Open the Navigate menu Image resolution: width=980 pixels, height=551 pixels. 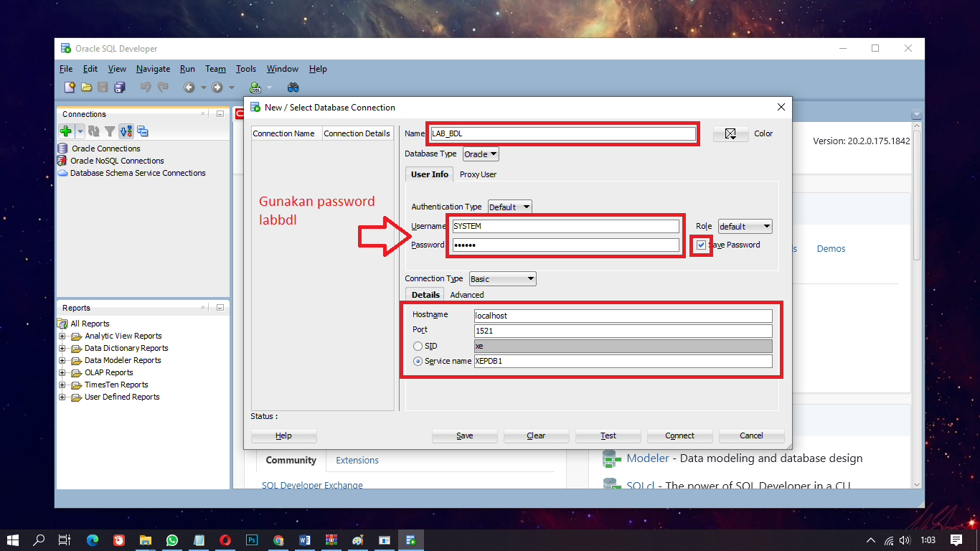(153, 69)
